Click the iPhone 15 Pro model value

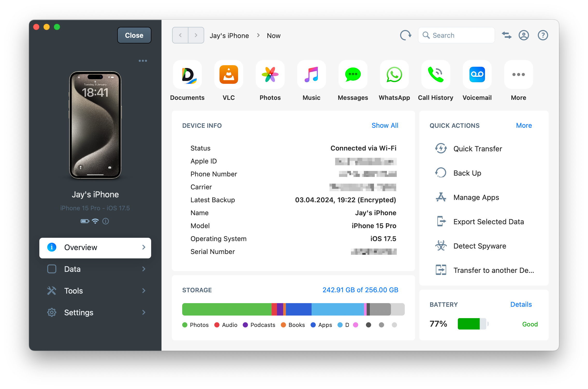coord(374,226)
